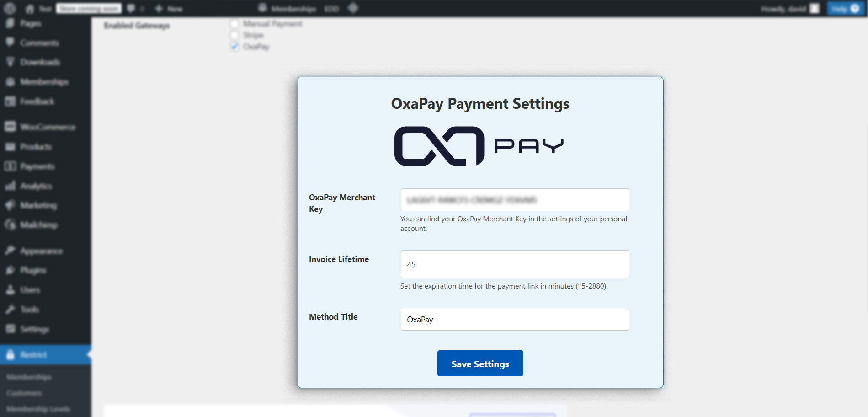This screenshot has height=417, width=868.
Task: Click the Analytics bar chart icon
Action: 10,186
